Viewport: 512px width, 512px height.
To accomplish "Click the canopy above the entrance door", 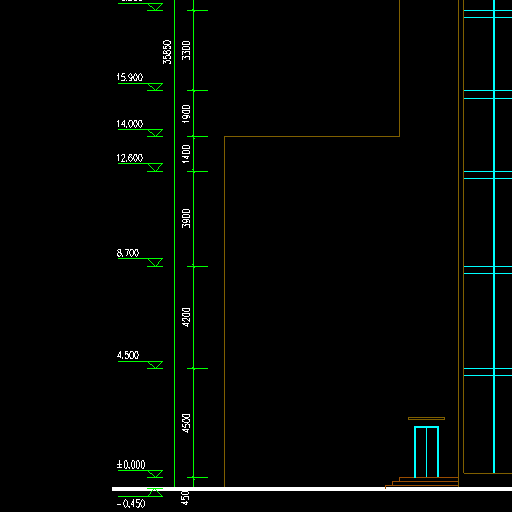I will [x=426, y=418].
